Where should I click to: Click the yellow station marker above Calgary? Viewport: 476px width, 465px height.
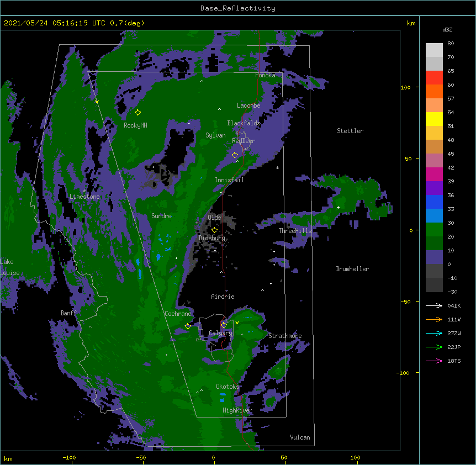point(224,325)
